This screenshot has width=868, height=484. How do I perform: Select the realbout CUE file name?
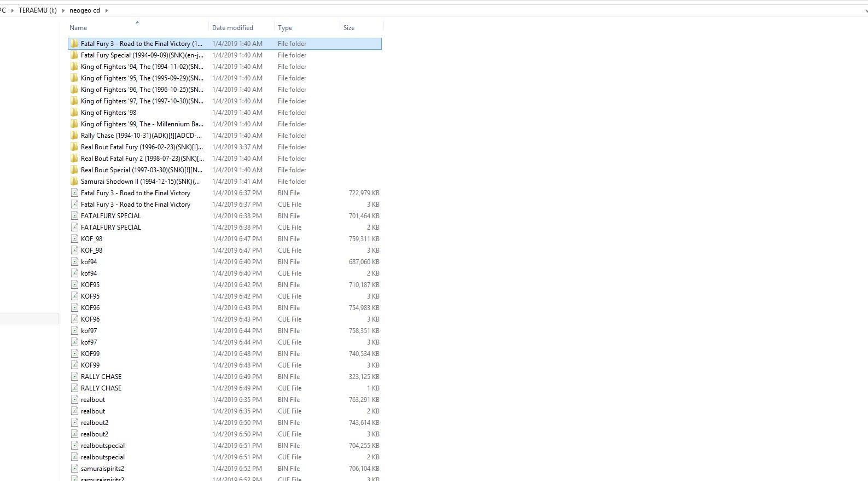(x=93, y=411)
